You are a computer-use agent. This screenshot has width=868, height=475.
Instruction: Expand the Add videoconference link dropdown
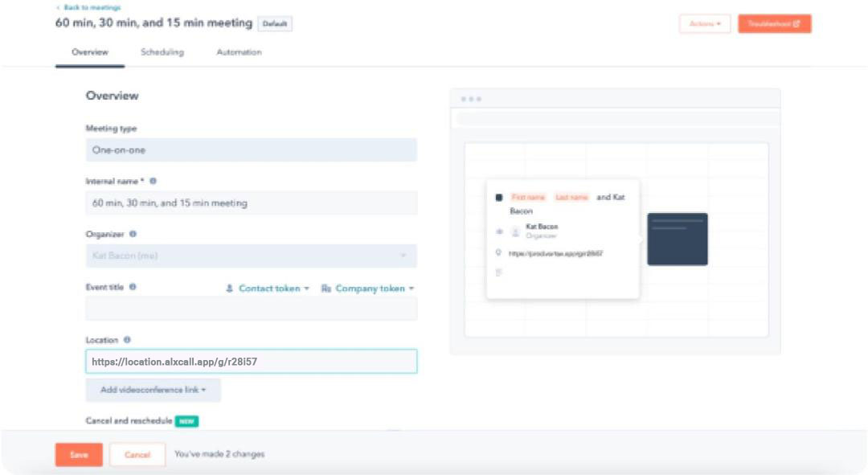point(153,390)
